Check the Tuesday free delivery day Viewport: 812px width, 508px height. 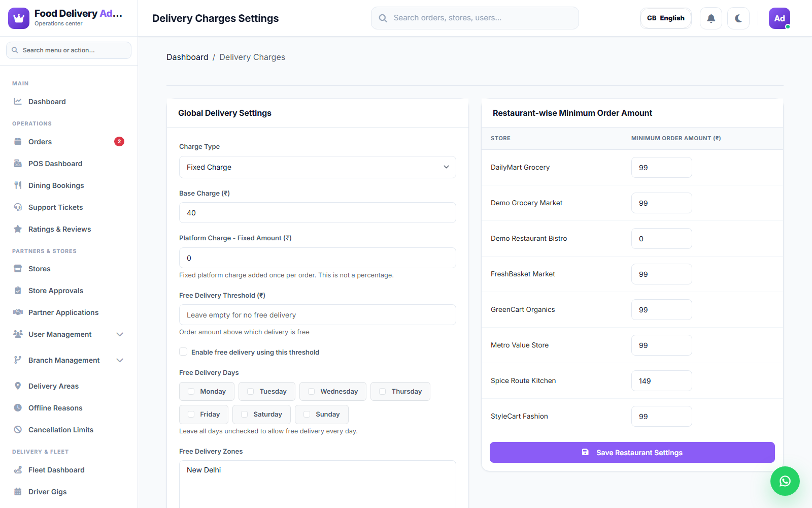tap(251, 391)
